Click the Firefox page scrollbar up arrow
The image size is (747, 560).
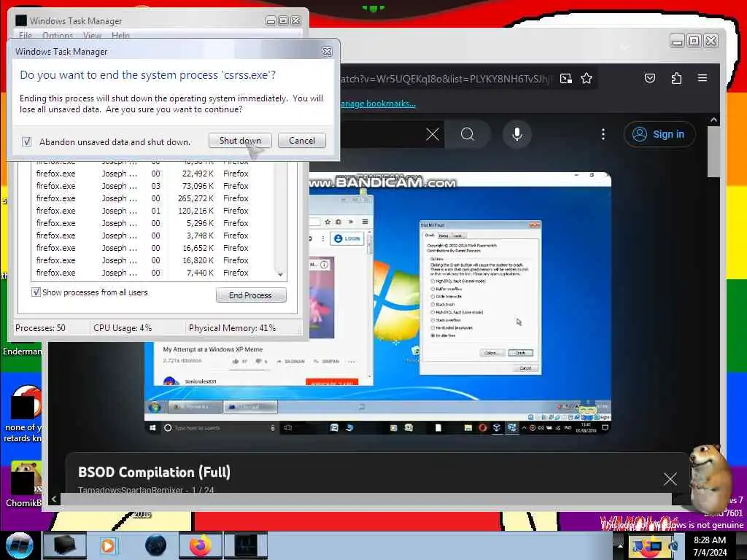click(713, 120)
